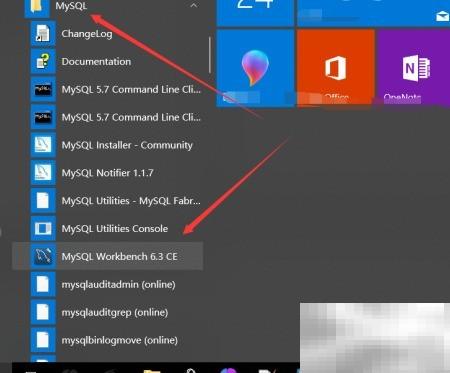Collapse the MySQL folder chevron
Image resolution: width=450 pixels, height=373 pixels.
click(x=194, y=5)
